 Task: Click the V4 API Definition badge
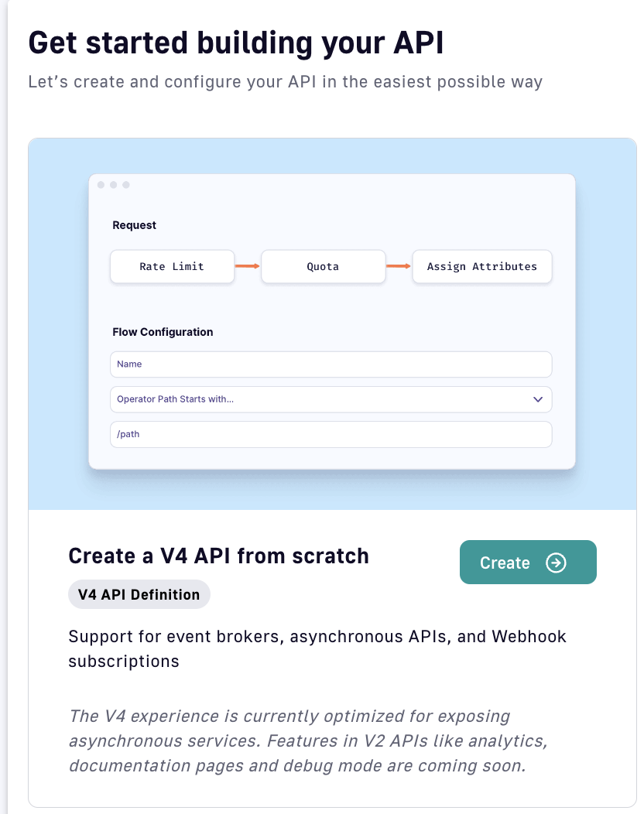139,594
